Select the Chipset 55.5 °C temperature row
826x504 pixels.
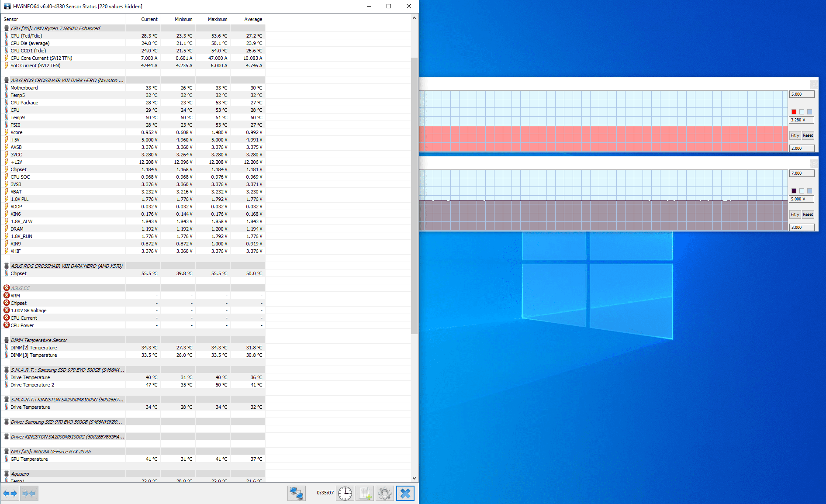[x=134, y=273]
